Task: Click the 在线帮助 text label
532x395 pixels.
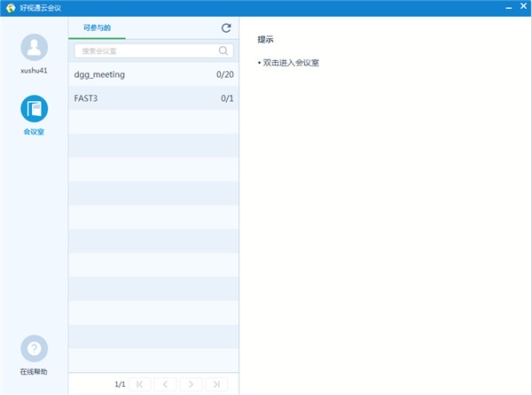Action: (x=34, y=371)
